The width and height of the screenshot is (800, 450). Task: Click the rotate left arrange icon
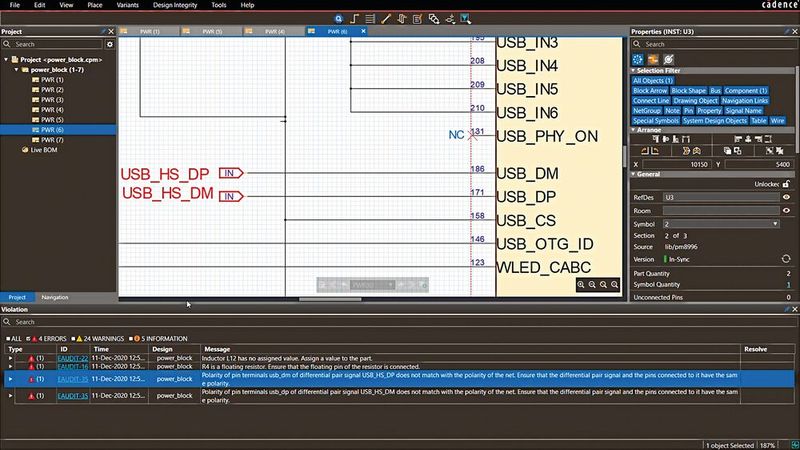644,151
